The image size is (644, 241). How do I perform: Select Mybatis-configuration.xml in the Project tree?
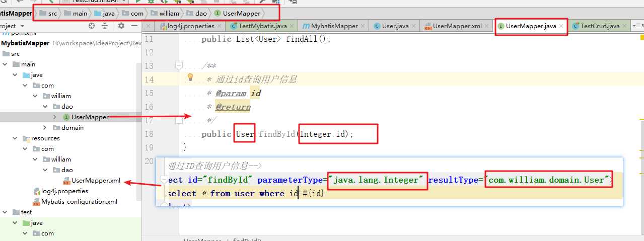coord(79,202)
